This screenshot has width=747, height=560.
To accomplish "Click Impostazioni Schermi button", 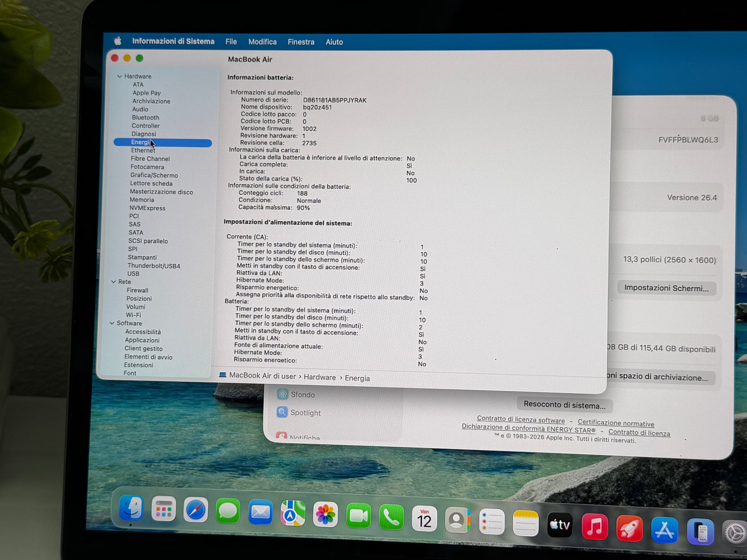I will (666, 288).
